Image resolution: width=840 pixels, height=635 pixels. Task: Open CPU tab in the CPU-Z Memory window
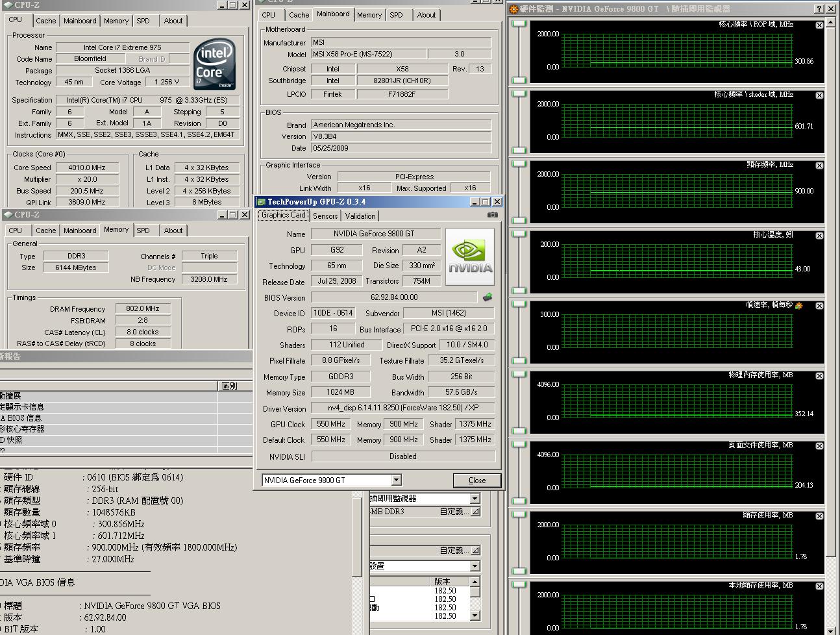coord(16,230)
